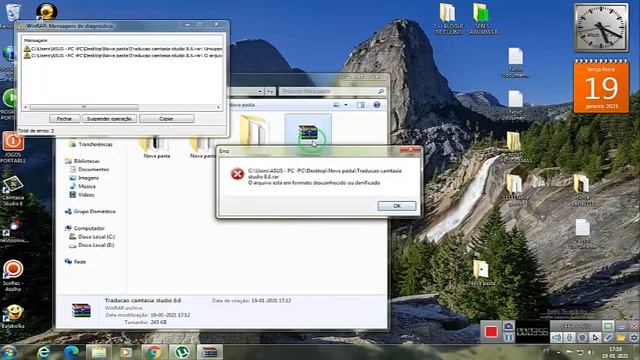Click the red error icon in Erro dialog
The height and width of the screenshot is (360, 640).
pyautogui.click(x=237, y=174)
